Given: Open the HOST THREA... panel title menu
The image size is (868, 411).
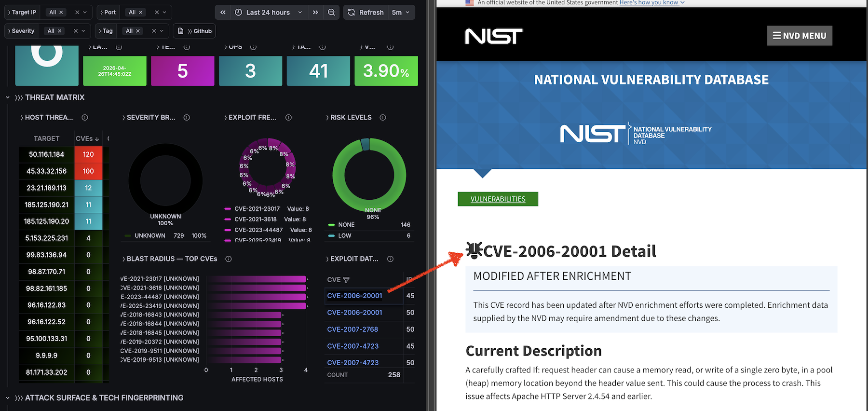Looking at the screenshot, I should pos(47,118).
